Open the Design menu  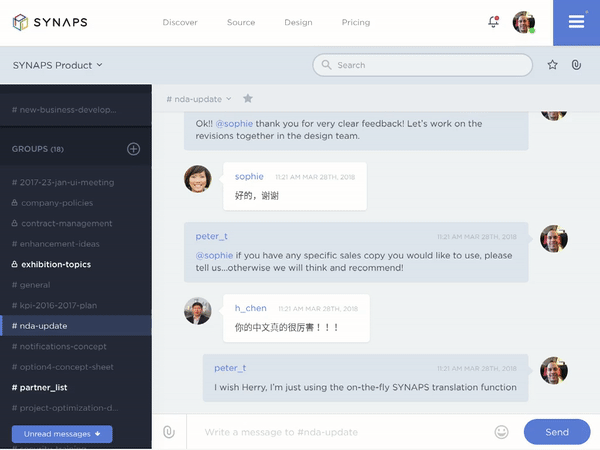coord(298,22)
